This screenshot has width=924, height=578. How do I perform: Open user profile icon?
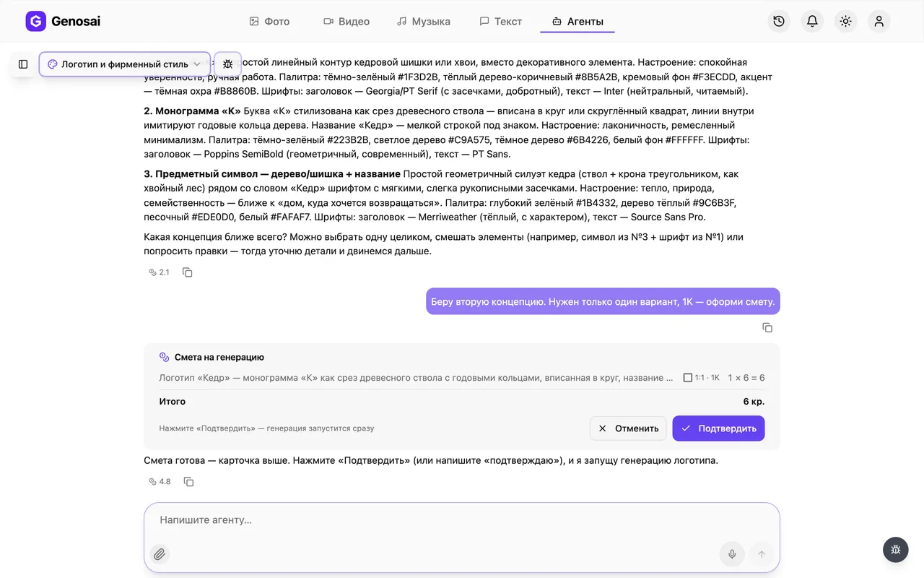pos(879,22)
